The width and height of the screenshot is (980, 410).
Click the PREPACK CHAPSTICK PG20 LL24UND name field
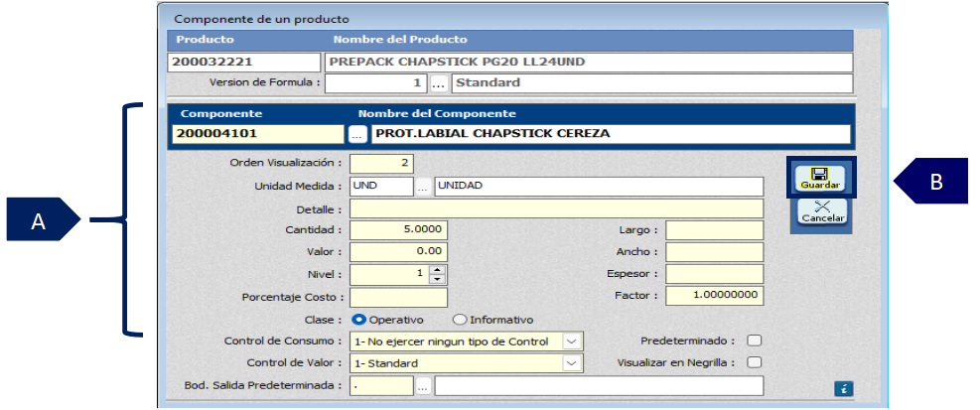click(589, 63)
